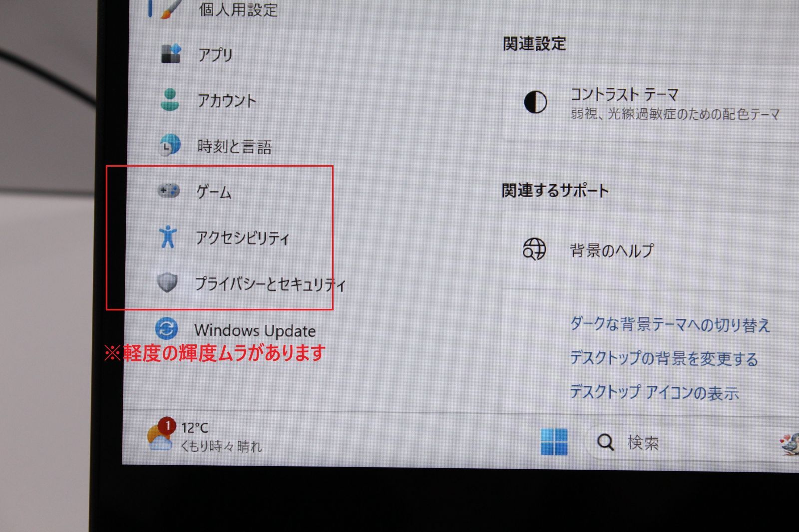Viewport: 799px width, 532px height.
Task: Click in the taskbar 検索 box
Action: 692,442
